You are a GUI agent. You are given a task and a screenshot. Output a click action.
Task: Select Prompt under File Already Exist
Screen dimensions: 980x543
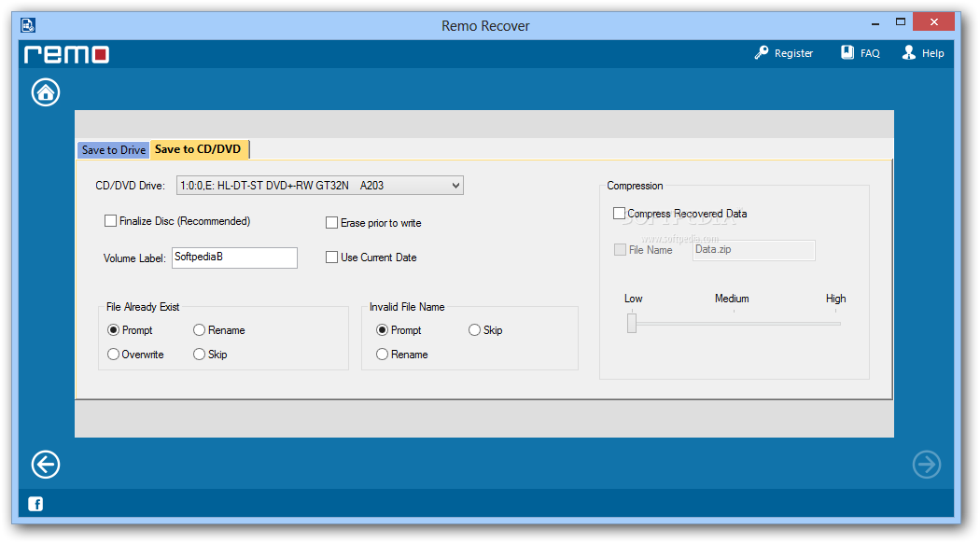coord(113,330)
